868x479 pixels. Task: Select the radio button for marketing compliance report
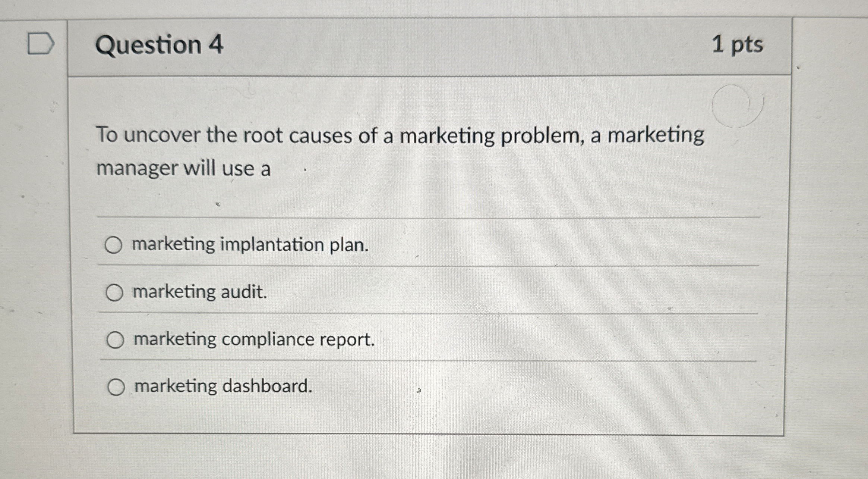click(x=115, y=340)
